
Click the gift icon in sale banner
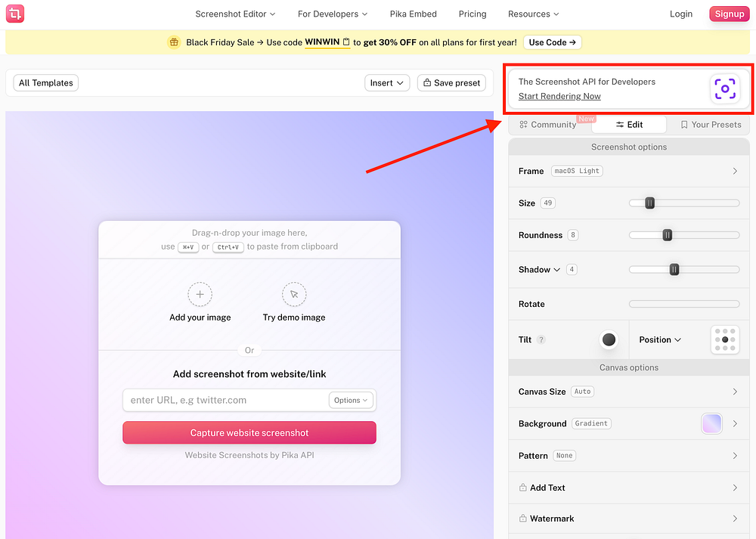[174, 42]
